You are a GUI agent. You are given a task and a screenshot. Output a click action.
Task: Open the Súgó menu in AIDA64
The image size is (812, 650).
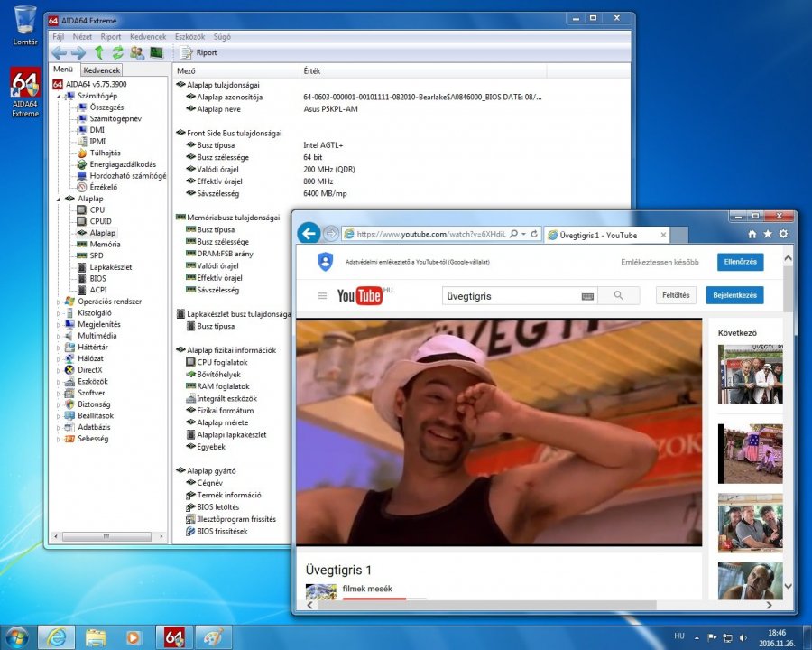point(222,37)
